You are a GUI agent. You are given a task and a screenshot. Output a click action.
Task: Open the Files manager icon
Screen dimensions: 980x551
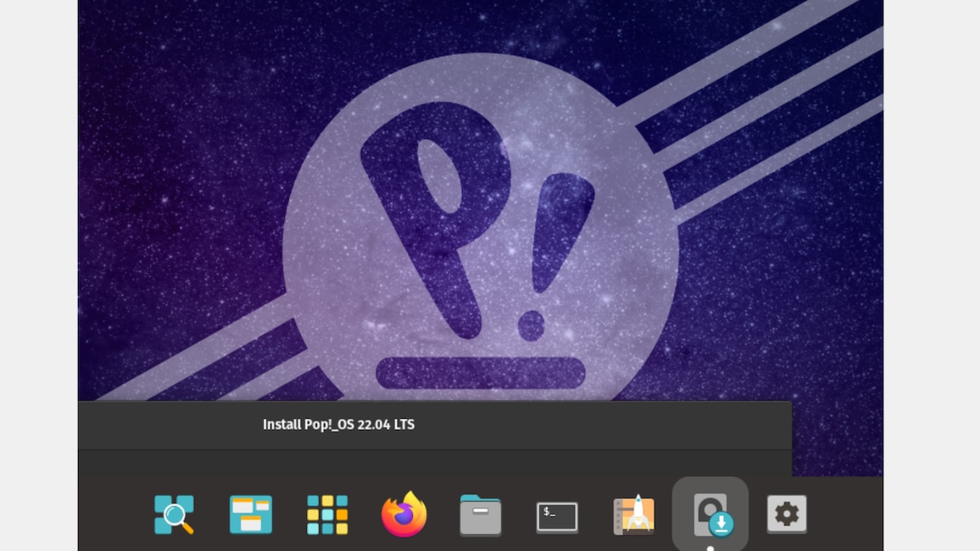click(480, 514)
